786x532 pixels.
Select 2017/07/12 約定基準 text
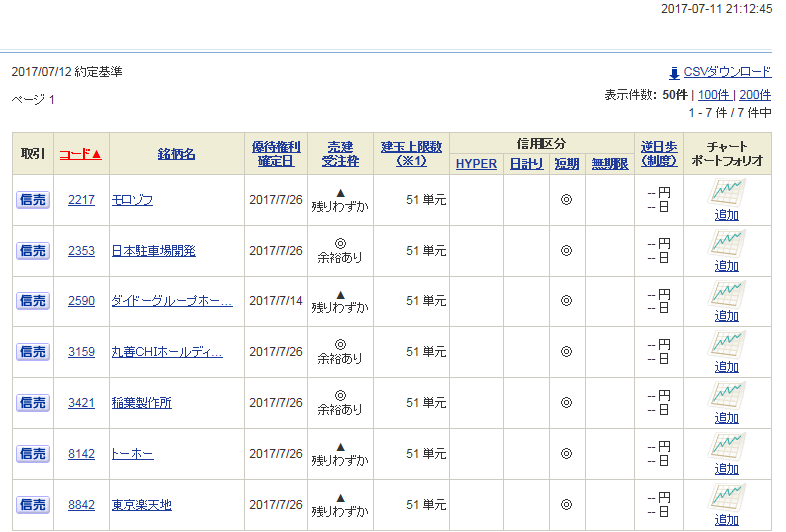tap(67, 72)
